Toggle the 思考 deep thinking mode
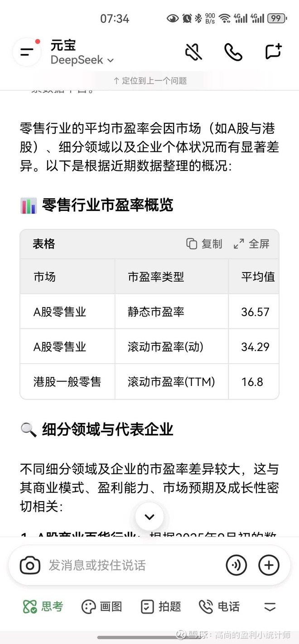Screen dimensions: 299x644 [x=43, y=607]
